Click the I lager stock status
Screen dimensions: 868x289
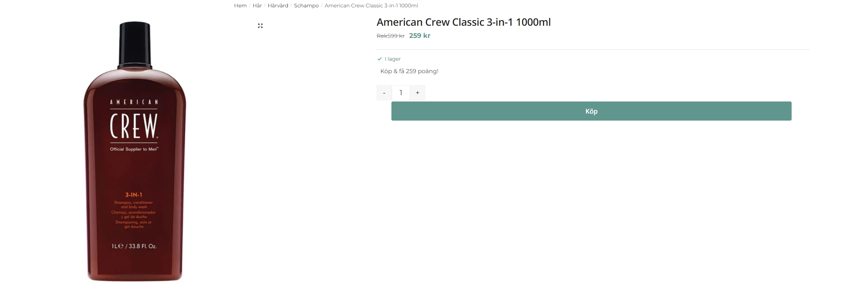coord(393,59)
